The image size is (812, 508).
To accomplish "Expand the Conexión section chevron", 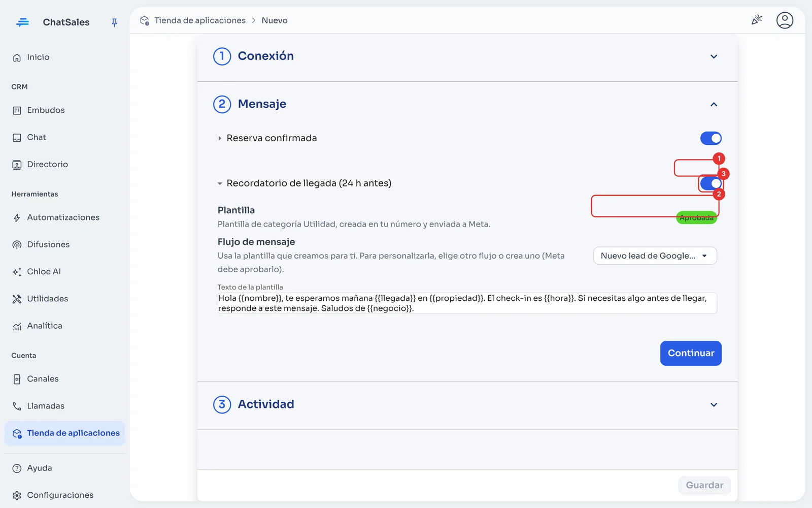I will coord(714,56).
